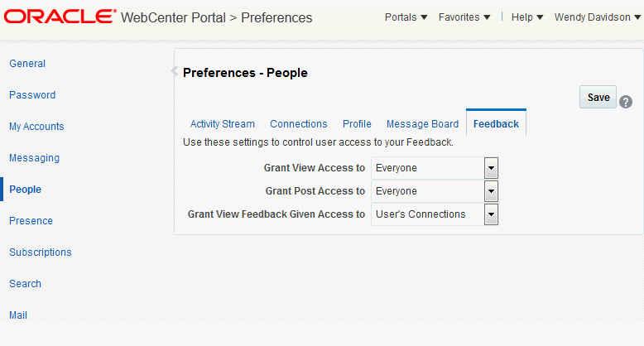The image size is (644, 346).
Task: Open Subscriptions preferences
Action: (x=41, y=252)
